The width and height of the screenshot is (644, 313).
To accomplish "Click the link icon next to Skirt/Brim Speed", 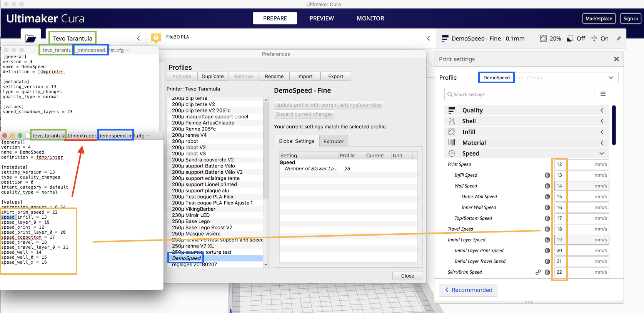I will [x=538, y=272].
